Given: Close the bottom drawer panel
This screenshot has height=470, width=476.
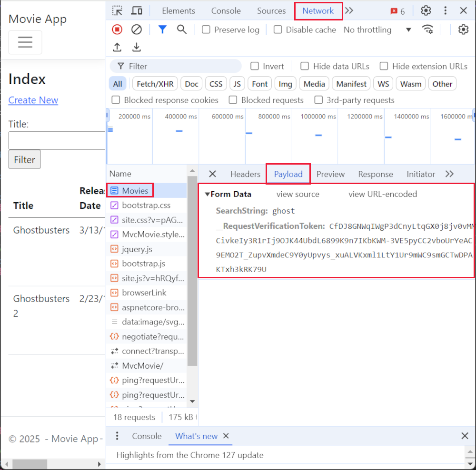Looking at the screenshot, I should (465, 436).
